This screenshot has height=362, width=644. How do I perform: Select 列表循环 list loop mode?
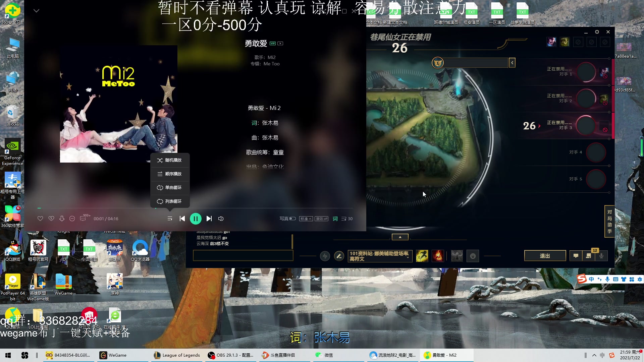(x=170, y=201)
